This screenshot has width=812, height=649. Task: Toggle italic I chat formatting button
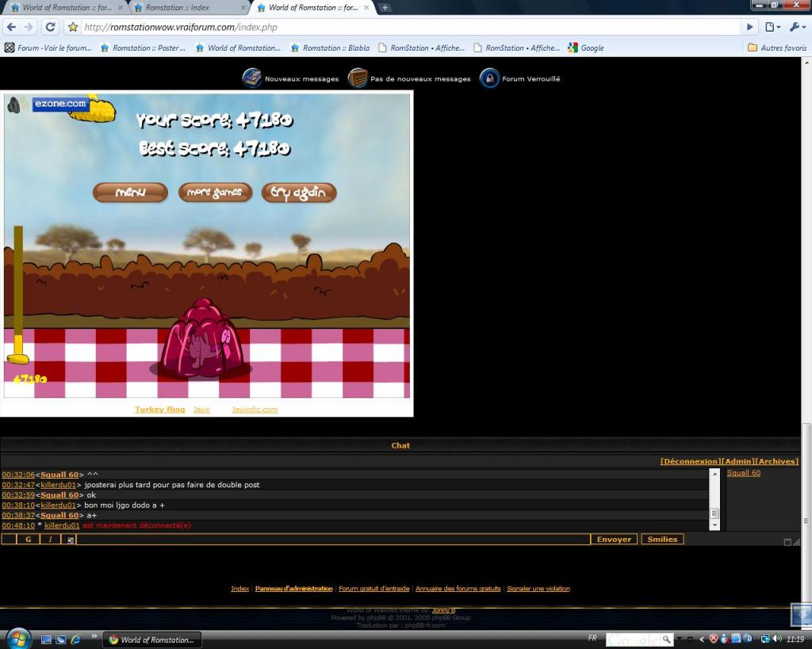tap(50, 540)
